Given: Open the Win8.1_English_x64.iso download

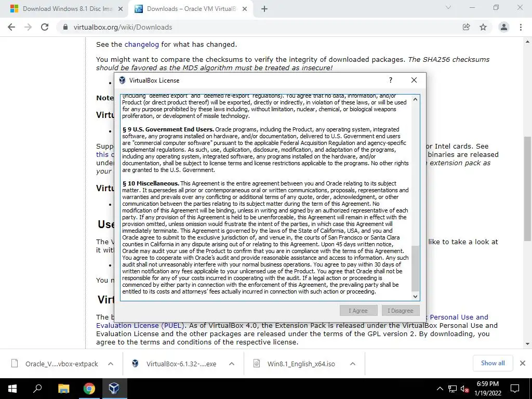Looking at the screenshot, I should 298,364.
